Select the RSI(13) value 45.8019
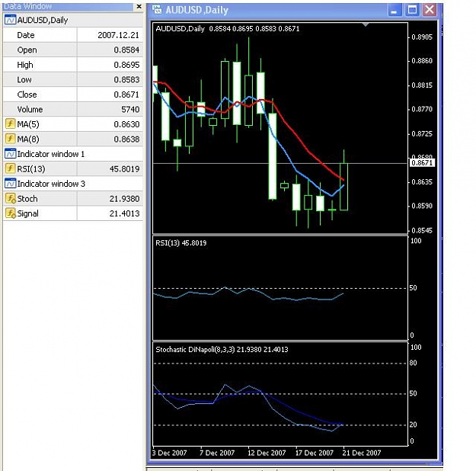476x471 pixels. pos(124,169)
